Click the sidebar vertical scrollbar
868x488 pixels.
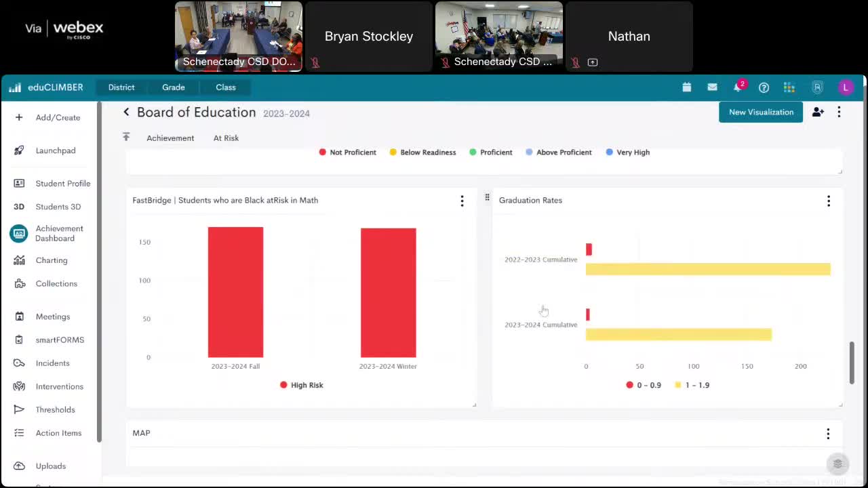(99, 271)
